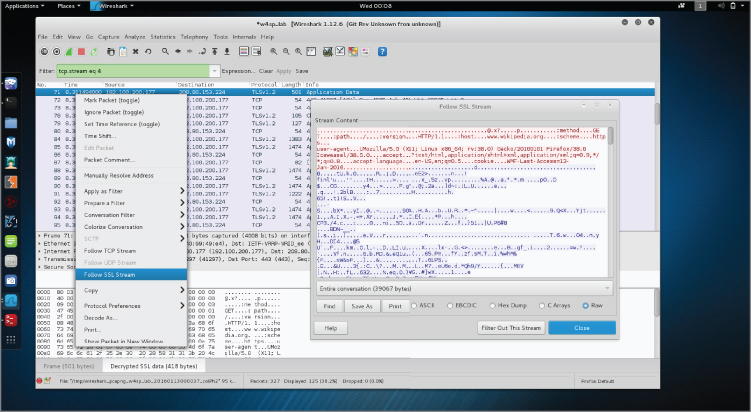Click the Protocol column header
This screenshot has width=751, height=412.
[263, 84]
